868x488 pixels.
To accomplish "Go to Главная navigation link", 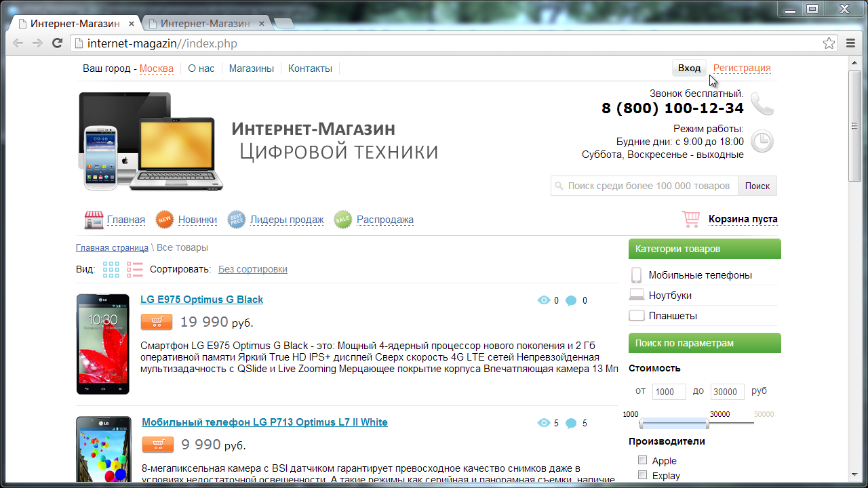I will [x=126, y=220].
